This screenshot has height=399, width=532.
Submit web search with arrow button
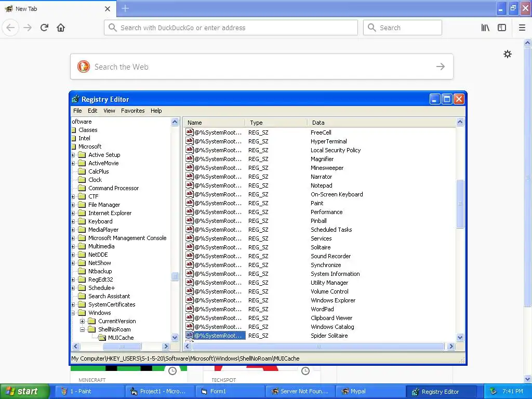pos(441,66)
